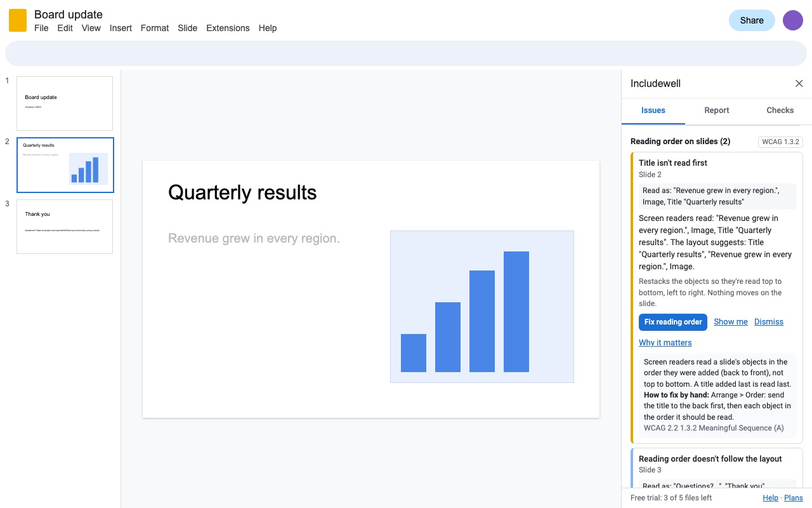The height and width of the screenshot is (508, 812).
Task: Click the empty toolbar bar below the menus
Action: pyautogui.click(x=406, y=53)
